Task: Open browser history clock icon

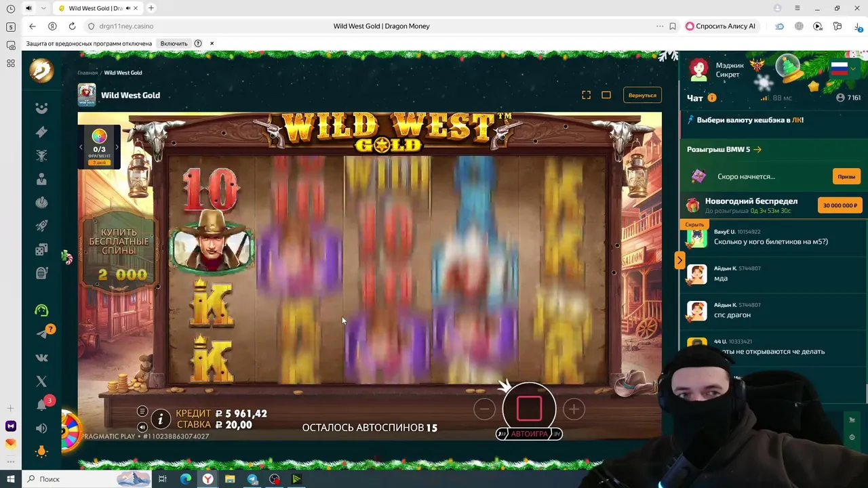Action: pos(10,8)
